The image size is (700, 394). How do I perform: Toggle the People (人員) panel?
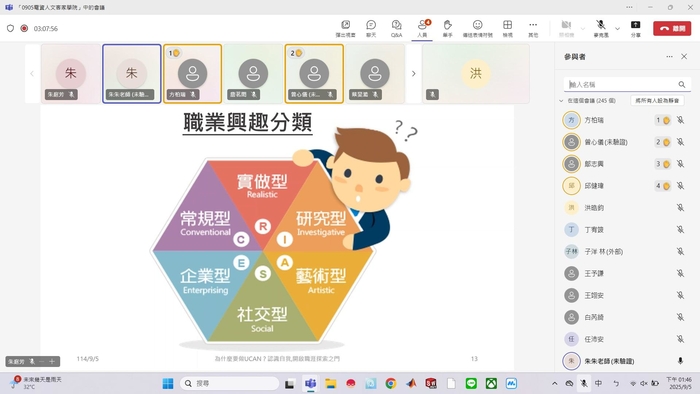pos(422,29)
